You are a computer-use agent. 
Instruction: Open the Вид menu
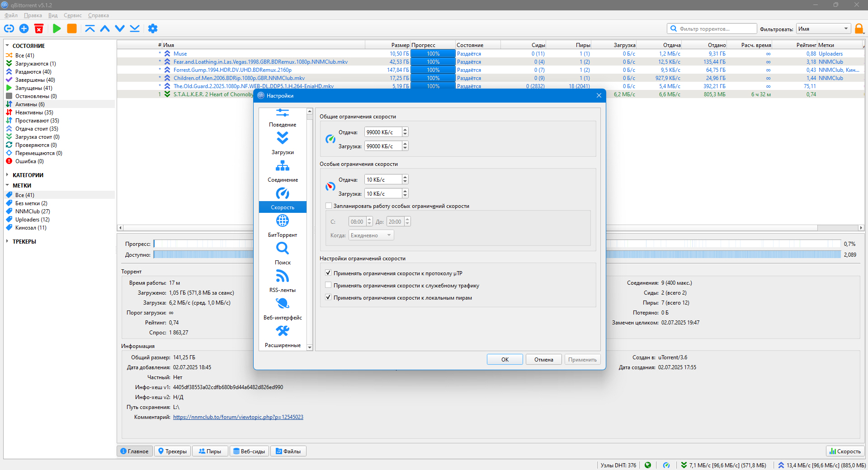click(x=53, y=15)
